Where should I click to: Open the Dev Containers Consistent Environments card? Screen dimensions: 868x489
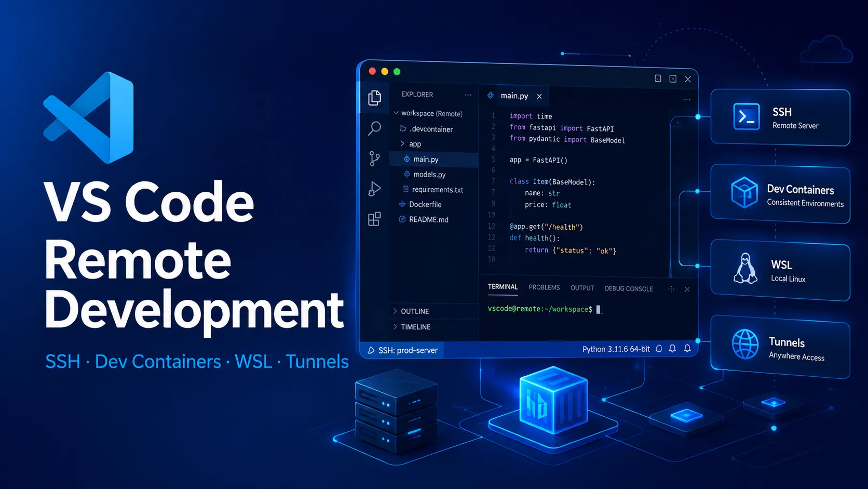click(780, 194)
